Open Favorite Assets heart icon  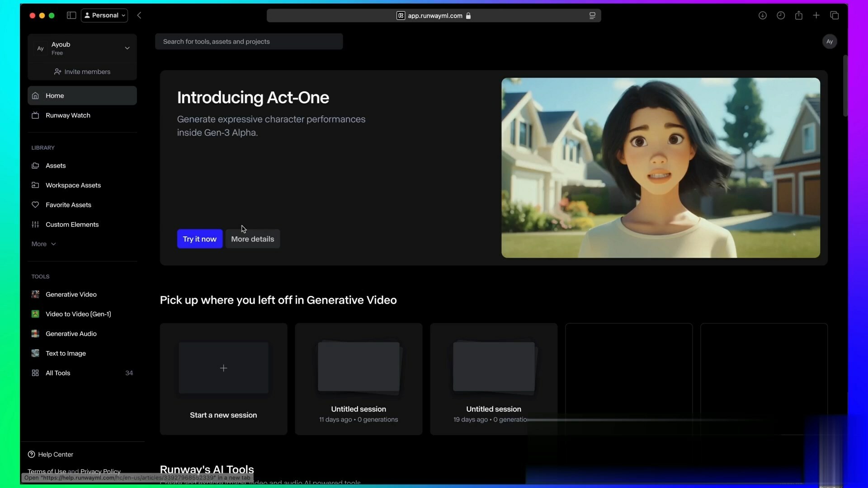click(x=35, y=205)
